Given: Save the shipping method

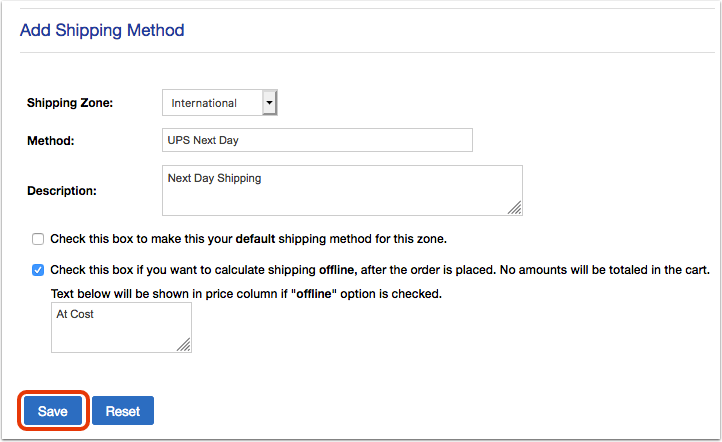Looking at the screenshot, I should 53,411.
